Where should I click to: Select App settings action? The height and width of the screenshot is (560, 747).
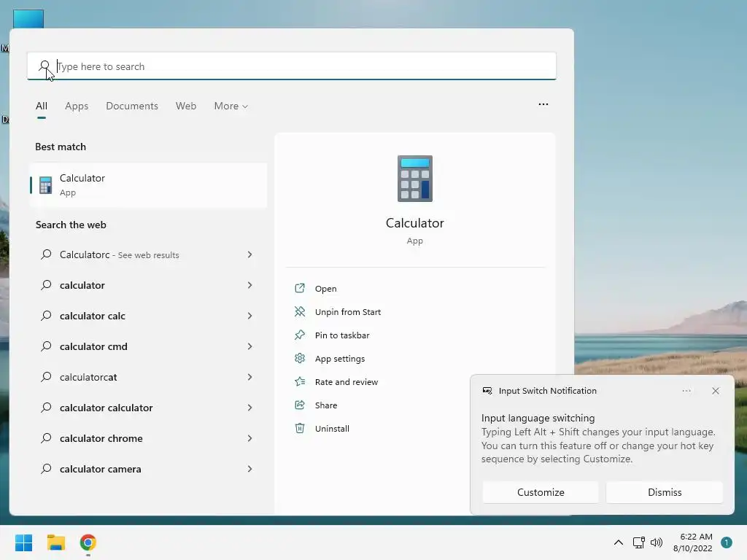[340, 359]
